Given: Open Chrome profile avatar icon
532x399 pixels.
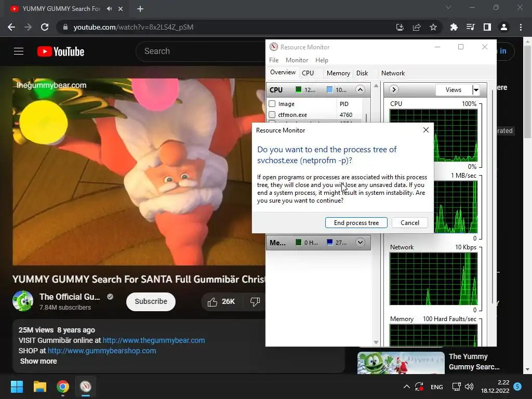Looking at the screenshot, I should tap(504, 27).
